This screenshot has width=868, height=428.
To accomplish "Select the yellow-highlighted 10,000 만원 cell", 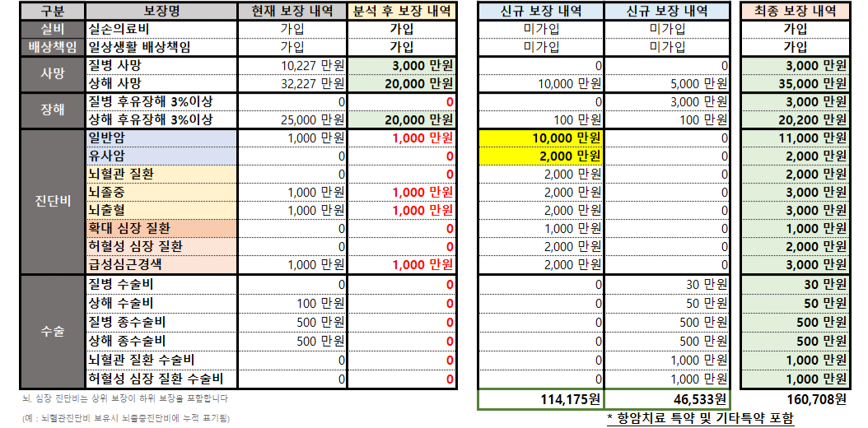I will pyautogui.click(x=541, y=137).
